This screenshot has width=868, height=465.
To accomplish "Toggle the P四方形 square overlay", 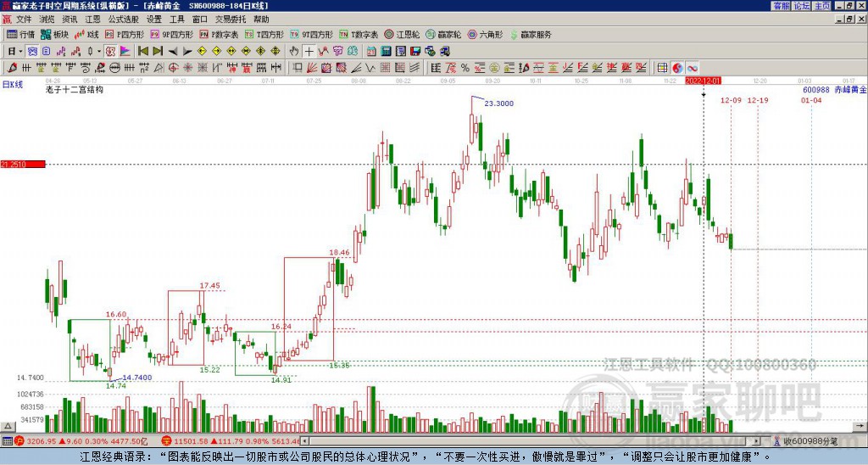I will [125, 35].
